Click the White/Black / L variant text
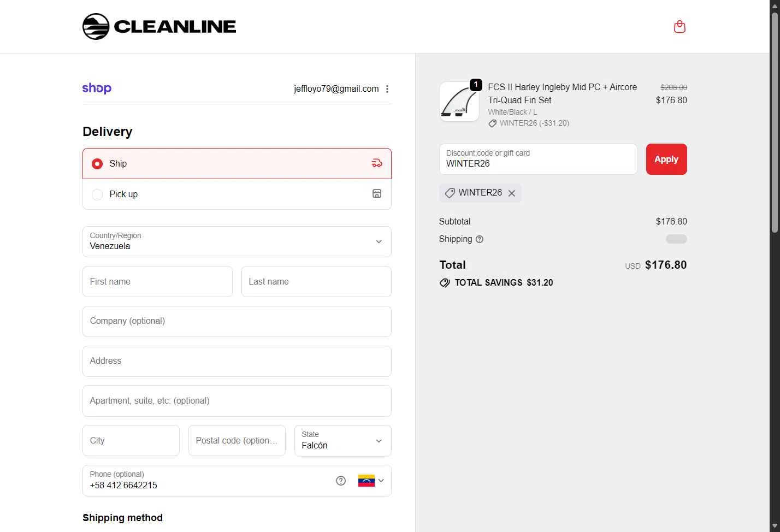Image resolution: width=780 pixels, height=532 pixels. [x=512, y=112]
